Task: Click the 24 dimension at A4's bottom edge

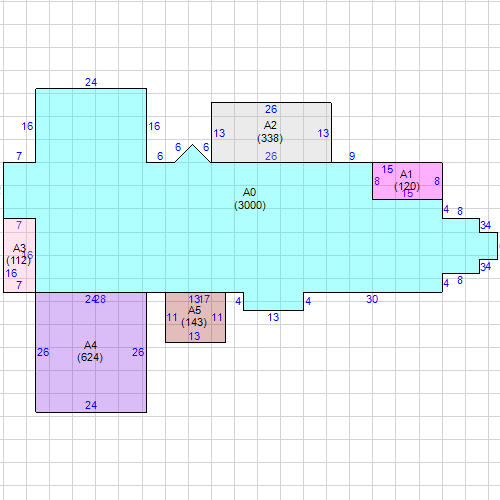Action: pyautogui.click(x=91, y=405)
